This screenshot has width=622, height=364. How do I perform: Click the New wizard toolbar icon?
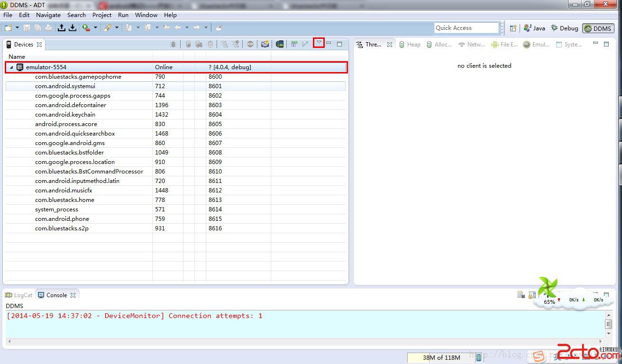tap(8, 28)
